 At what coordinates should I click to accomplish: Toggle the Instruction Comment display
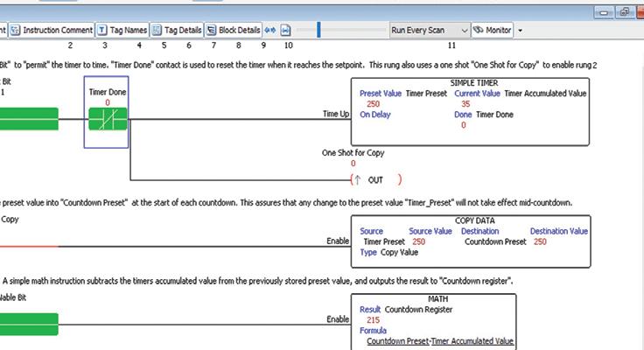[52, 30]
